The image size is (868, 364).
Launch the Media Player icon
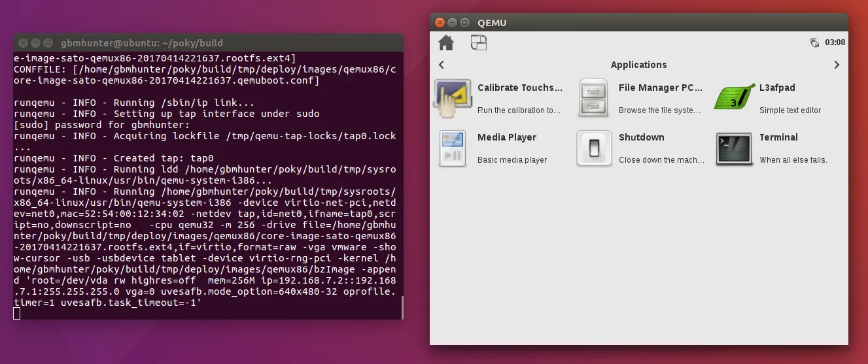click(453, 148)
